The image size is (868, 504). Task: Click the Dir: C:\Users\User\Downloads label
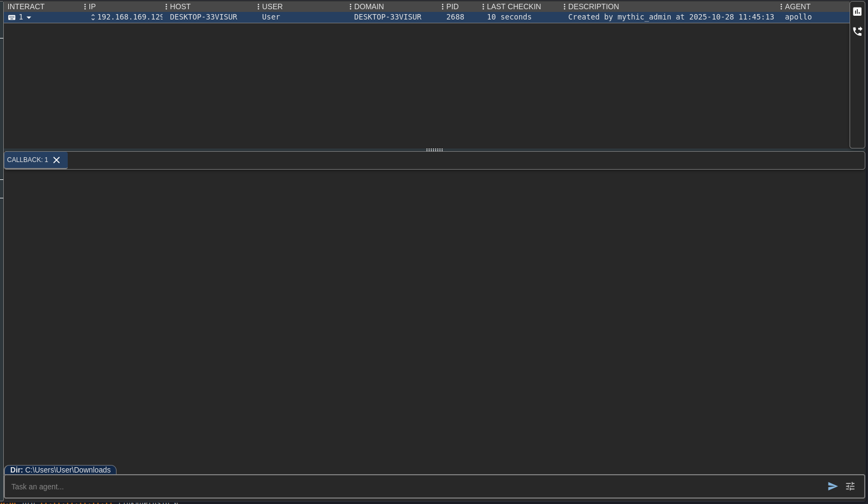(x=60, y=470)
